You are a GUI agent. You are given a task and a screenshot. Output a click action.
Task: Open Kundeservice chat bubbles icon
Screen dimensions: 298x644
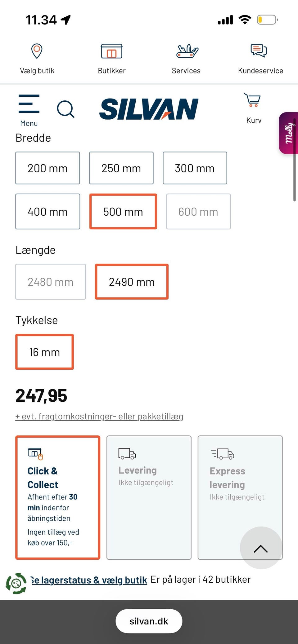(x=259, y=51)
